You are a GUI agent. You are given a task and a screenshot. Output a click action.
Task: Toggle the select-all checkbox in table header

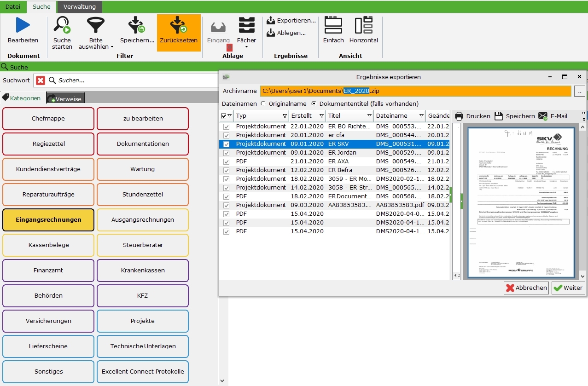coord(224,116)
